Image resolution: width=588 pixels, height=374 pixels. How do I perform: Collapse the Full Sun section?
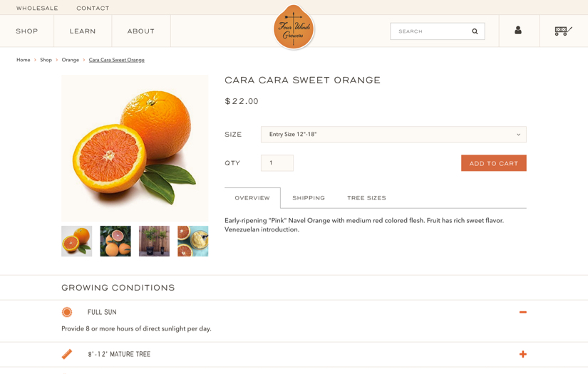click(522, 312)
